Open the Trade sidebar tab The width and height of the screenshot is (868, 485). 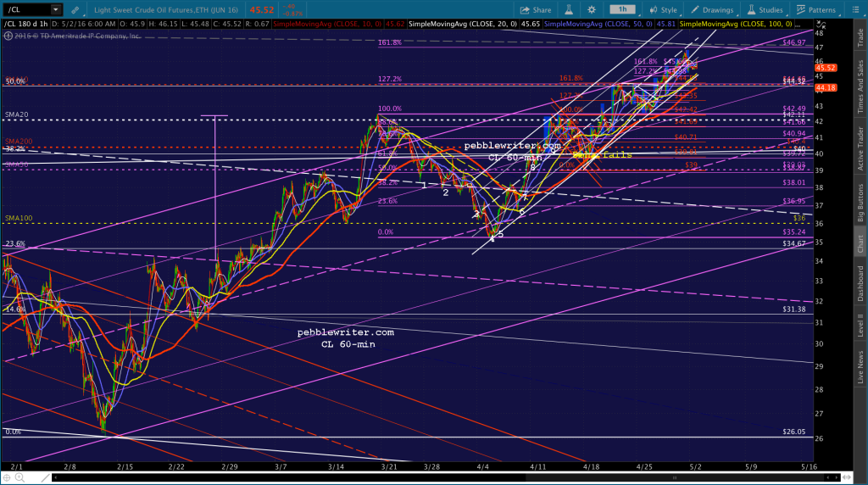coord(860,37)
